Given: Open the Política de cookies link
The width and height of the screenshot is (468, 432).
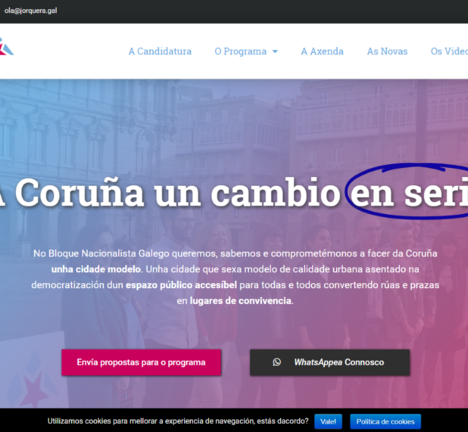Looking at the screenshot, I should tap(385, 422).
